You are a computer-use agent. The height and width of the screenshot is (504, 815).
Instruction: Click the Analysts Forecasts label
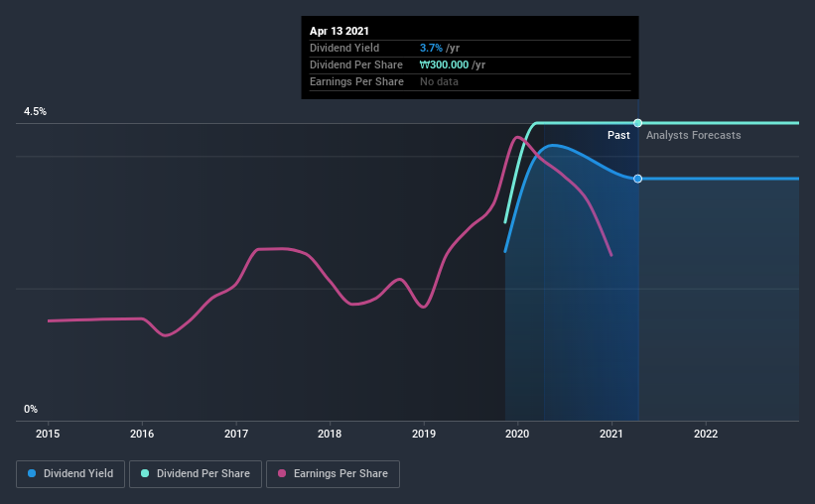point(693,135)
